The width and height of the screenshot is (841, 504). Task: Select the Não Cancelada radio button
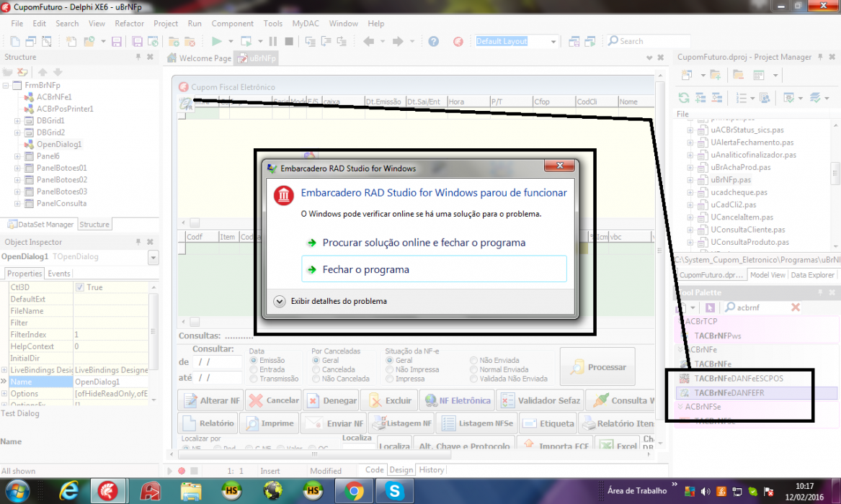(x=316, y=379)
